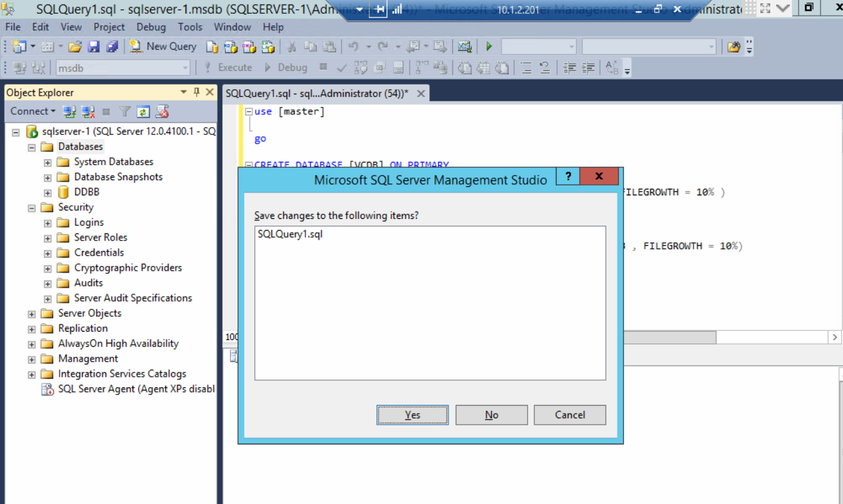843x504 pixels.
Task: Click the Display Estimated Execution Plan icon
Action: tap(361, 68)
